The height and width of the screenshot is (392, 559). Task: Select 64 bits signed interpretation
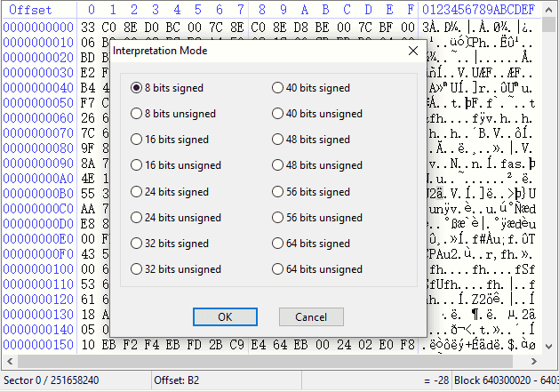coord(277,244)
